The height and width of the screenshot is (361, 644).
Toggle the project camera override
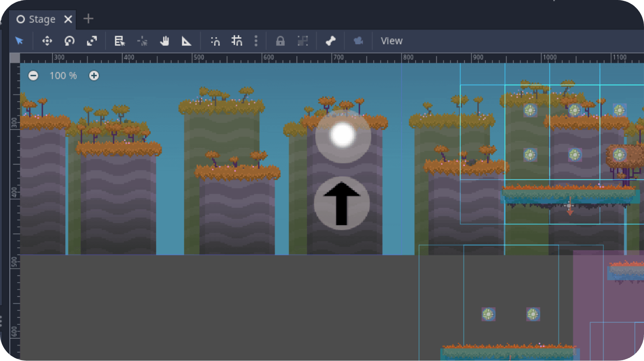click(358, 41)
